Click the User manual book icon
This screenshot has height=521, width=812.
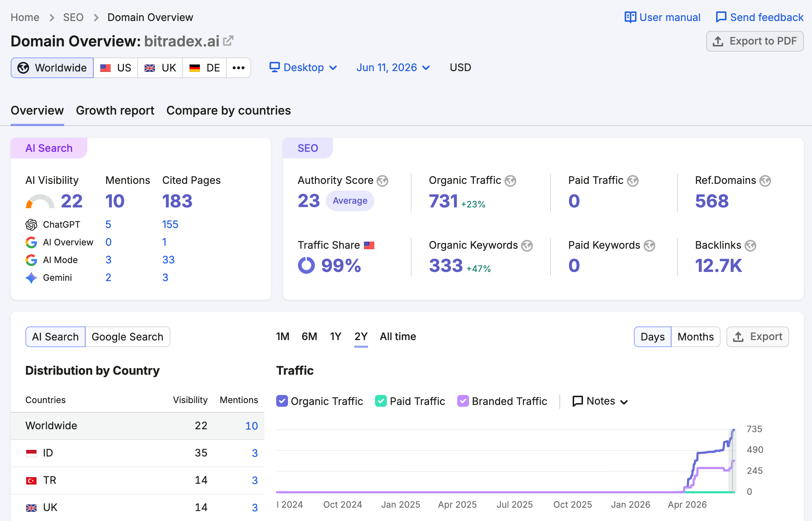click(630, 17)
